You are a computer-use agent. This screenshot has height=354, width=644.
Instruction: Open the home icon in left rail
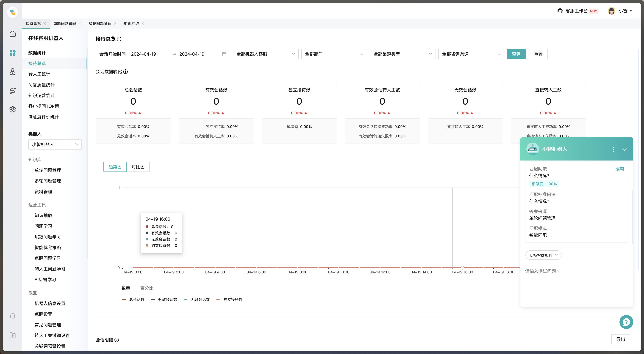coord(13,34)
